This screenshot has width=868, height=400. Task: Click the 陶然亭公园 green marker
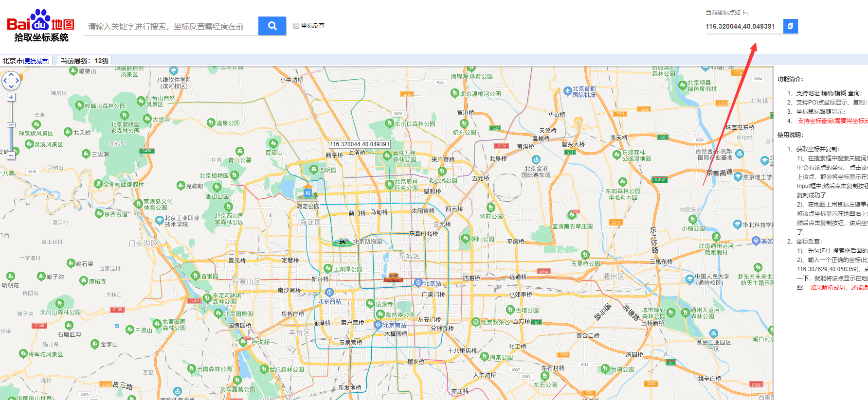point(380,314)
